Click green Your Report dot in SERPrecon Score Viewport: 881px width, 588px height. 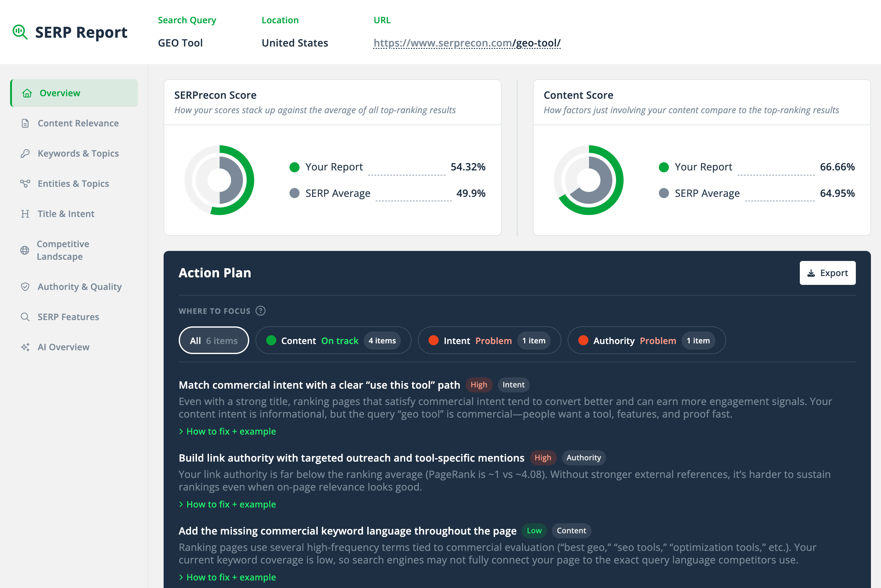tap(295, 167)
